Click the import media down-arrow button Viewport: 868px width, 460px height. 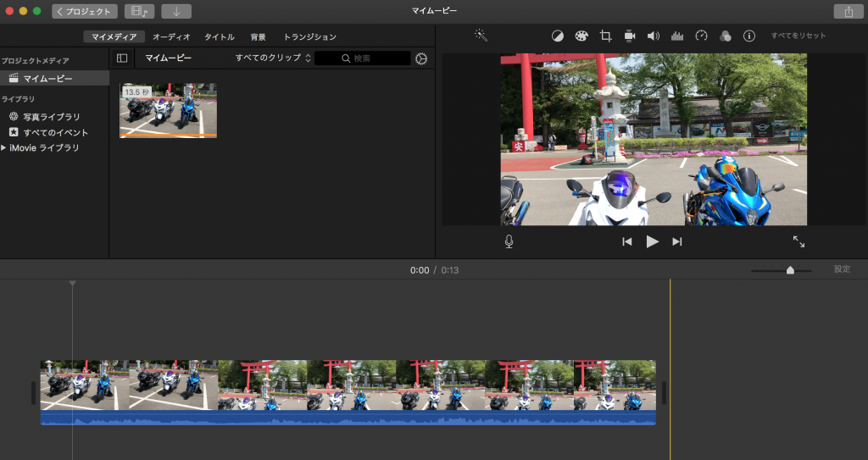tap(176, 11)
